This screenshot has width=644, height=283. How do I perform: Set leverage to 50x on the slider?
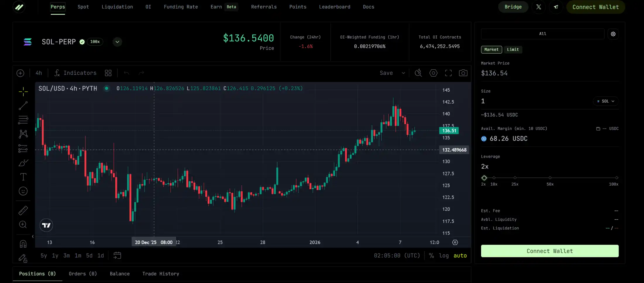550,178
